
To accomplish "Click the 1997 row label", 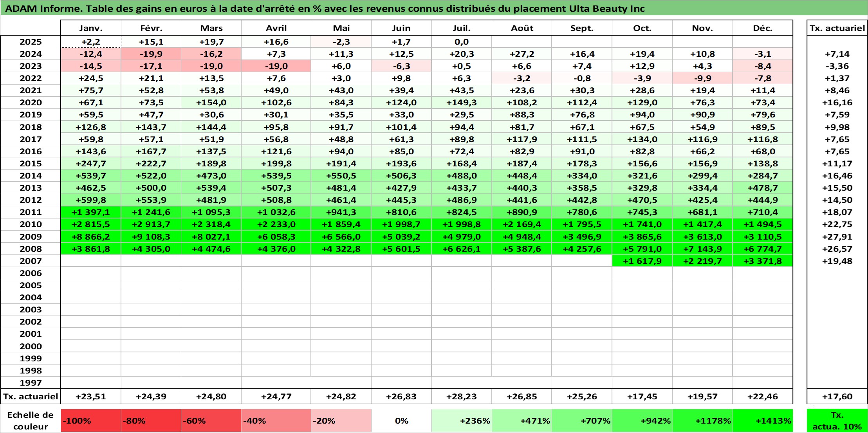I will point(31,382).
